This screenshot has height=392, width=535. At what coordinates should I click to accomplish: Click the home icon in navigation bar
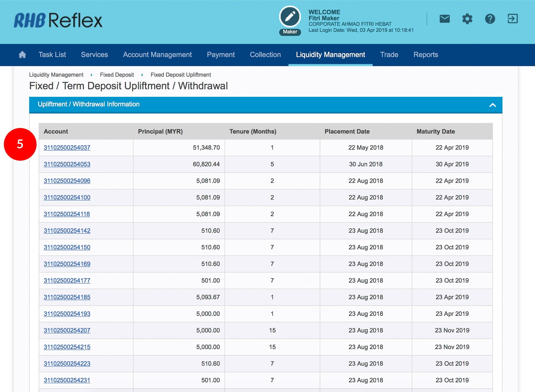(x=22, y=55)
